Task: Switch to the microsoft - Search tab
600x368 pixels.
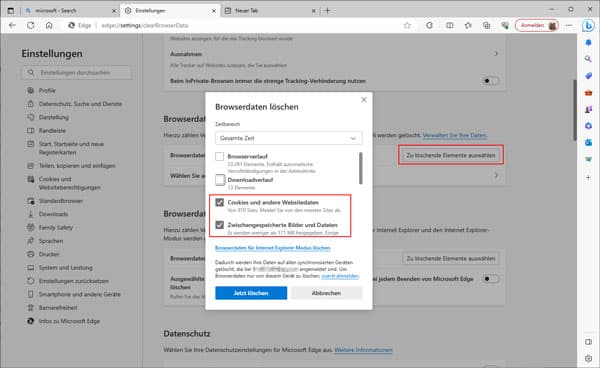Action: click(x=70, y=11)
